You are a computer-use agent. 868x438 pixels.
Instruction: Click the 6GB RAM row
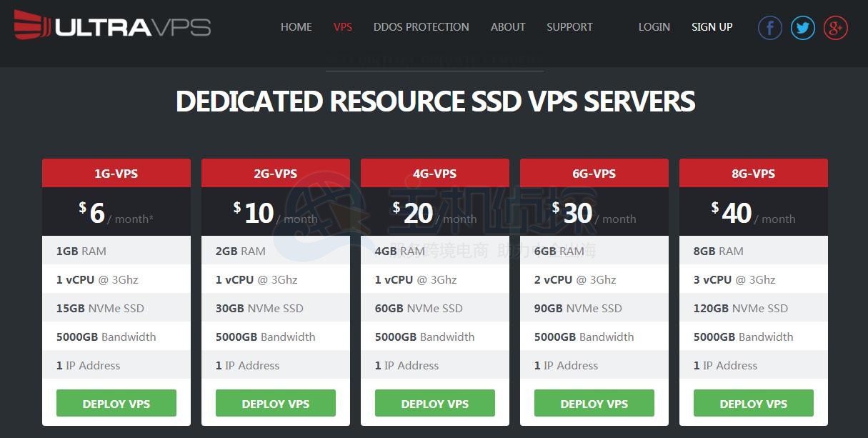click(594, 251)
